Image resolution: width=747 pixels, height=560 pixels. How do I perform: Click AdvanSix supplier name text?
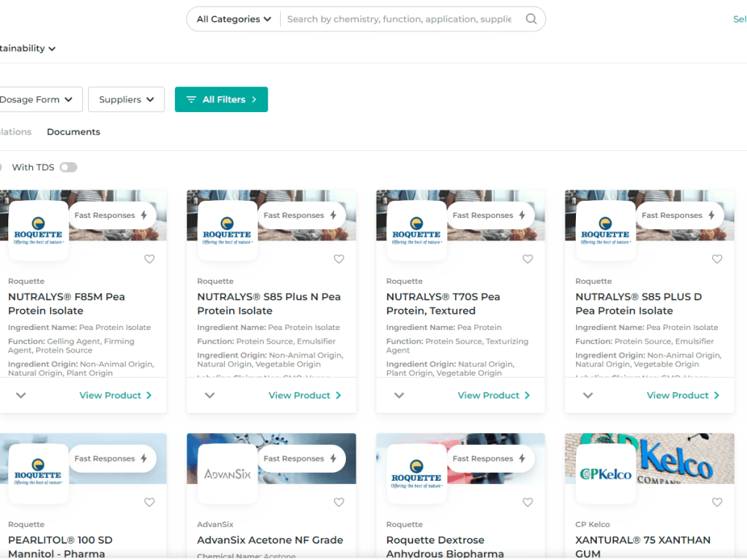tap(215, 524)
